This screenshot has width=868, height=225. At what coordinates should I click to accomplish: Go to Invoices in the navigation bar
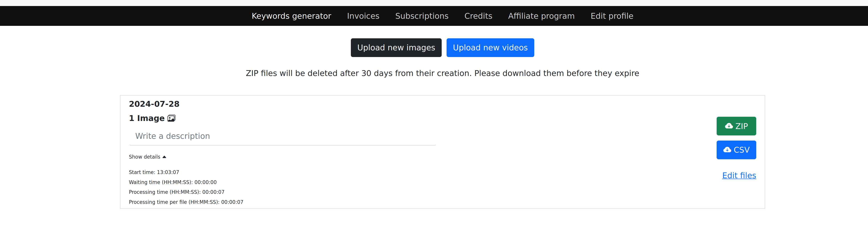[x=363, y=16]
